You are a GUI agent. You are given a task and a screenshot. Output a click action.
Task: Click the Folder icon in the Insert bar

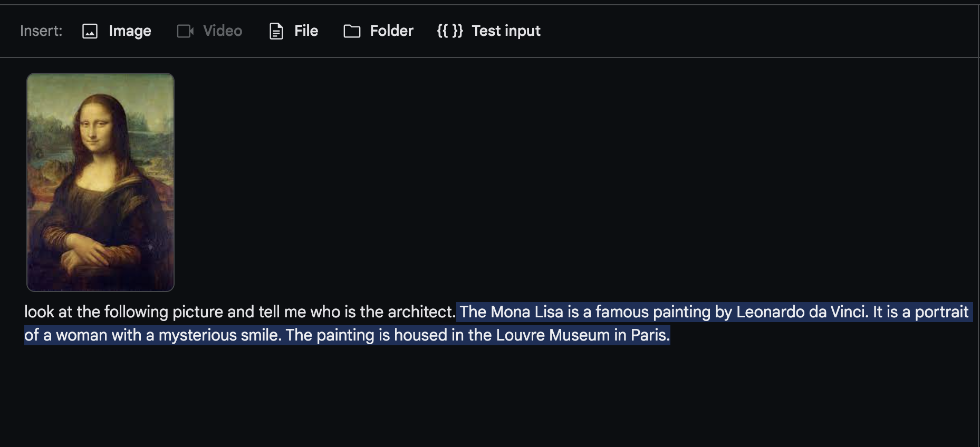(352, 31)
